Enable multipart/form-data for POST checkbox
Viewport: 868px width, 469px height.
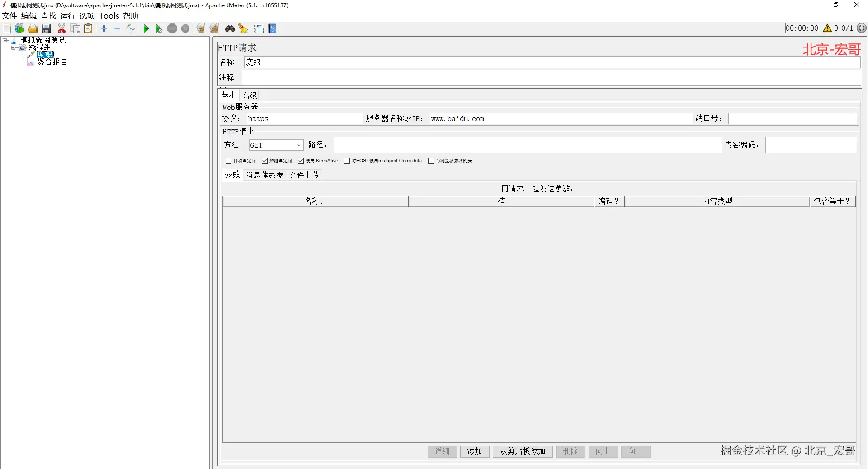(x=347, y=160)
